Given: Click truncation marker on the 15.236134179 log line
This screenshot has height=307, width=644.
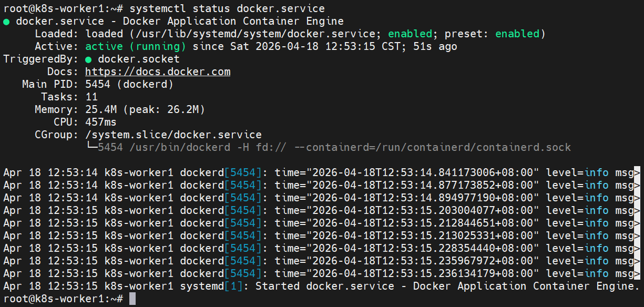Looking at the screenshot, I should click(x=637, y=273).
